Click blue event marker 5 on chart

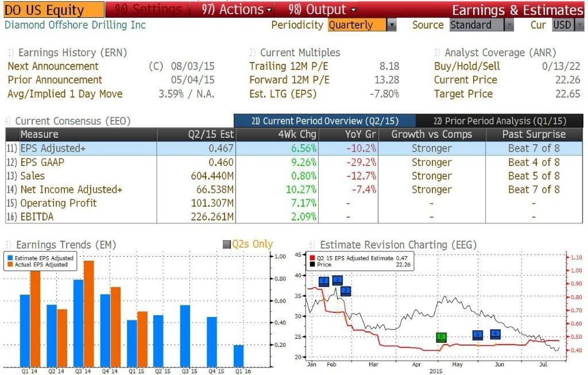[477, 334]
